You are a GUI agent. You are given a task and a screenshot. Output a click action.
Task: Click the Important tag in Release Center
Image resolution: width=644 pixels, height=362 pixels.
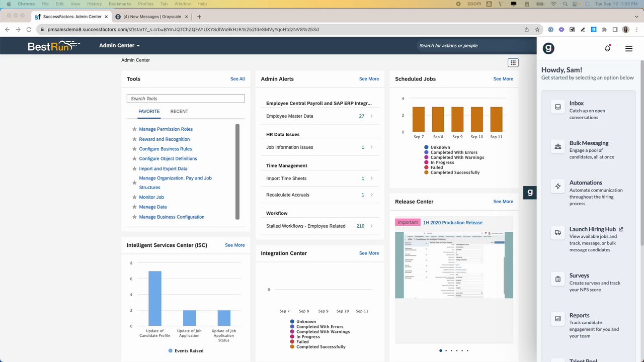408,222
